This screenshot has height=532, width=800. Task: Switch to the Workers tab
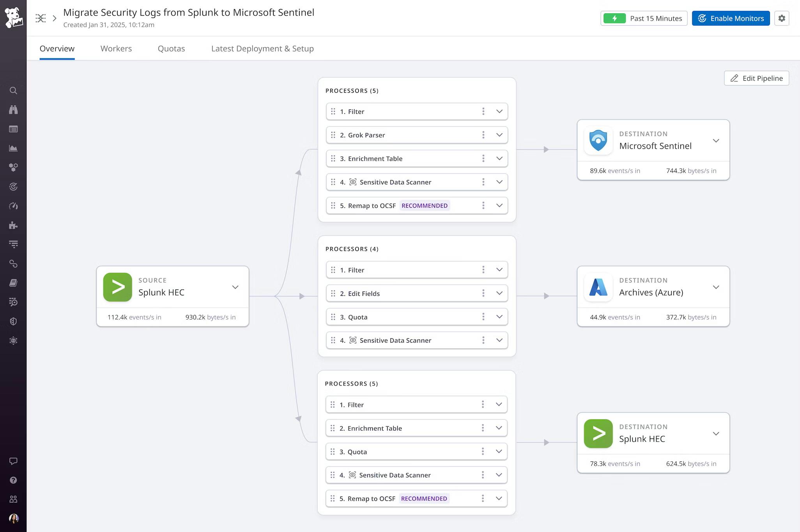coord(116,48)
